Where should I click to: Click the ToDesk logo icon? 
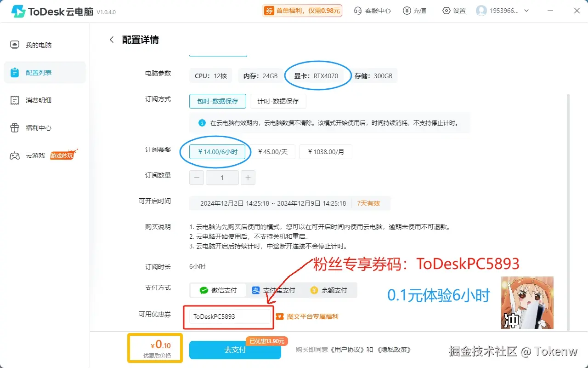coord(19,11)
